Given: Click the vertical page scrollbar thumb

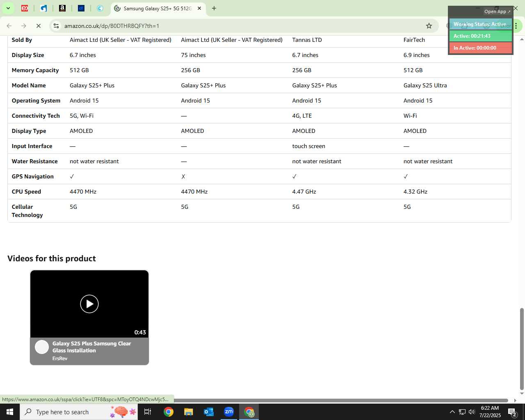Looking at the screenshot, I should [x=522, y=349].
